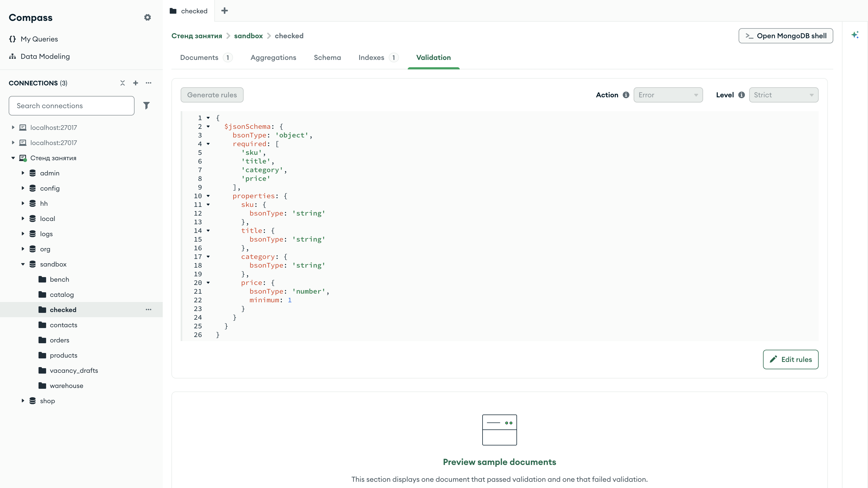Collapse all connections icon
This screenshot has width=868, height=488.
[x=123, y=83]
